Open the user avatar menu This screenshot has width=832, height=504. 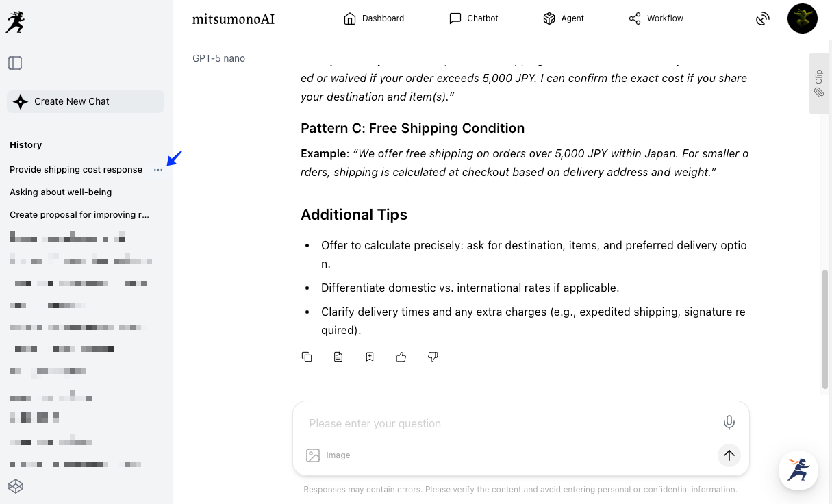pos(802,18)
